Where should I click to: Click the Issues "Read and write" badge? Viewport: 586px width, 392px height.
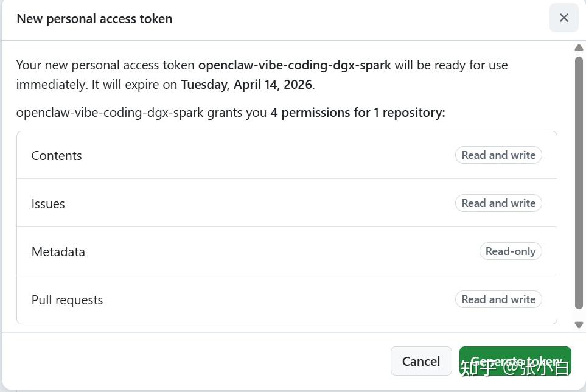click(498, 203)
